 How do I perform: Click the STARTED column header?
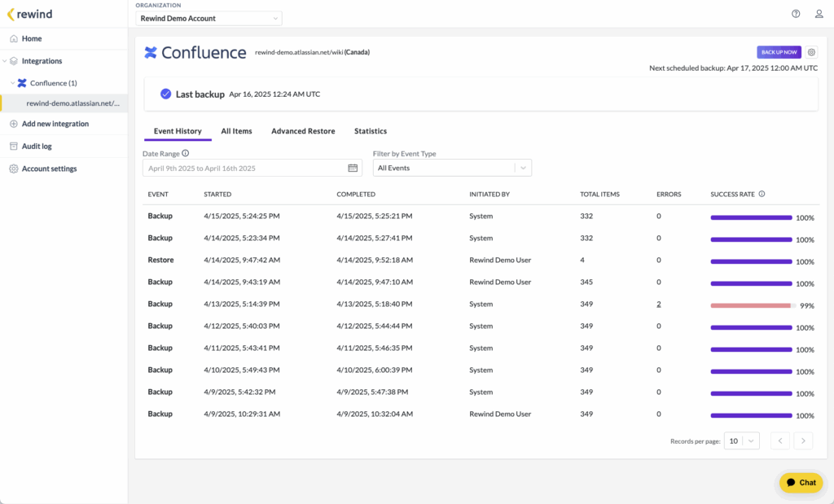pos(217,195)
